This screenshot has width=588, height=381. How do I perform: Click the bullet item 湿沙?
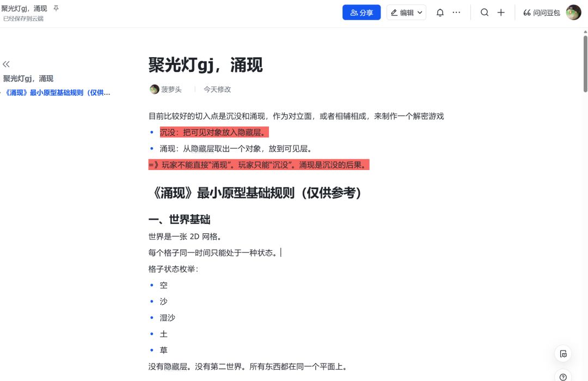(167, 318)
